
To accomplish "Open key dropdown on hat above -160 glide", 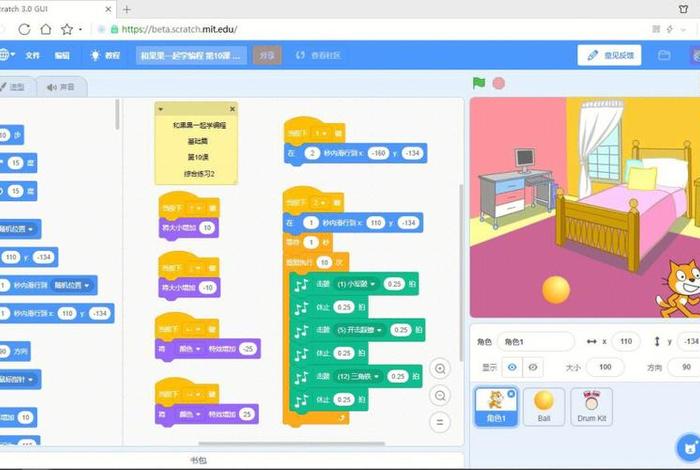I will click(321, 133).
